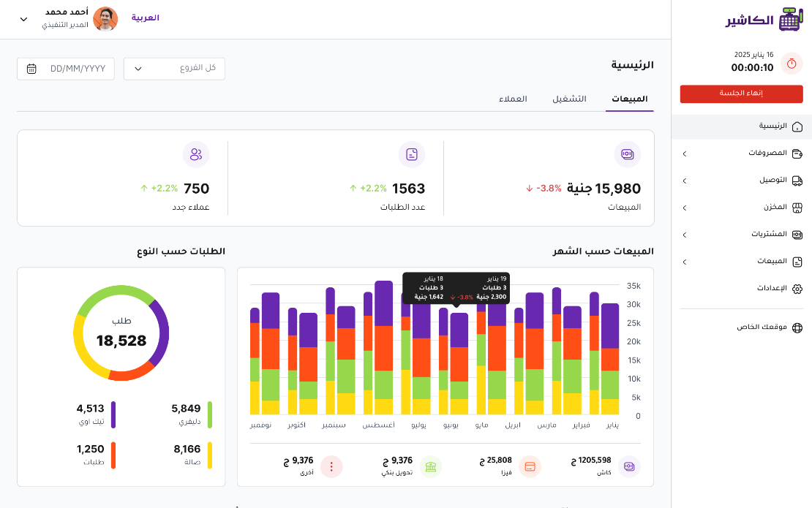
Task: Click the session timer clock icon
Action: [792, 64]
